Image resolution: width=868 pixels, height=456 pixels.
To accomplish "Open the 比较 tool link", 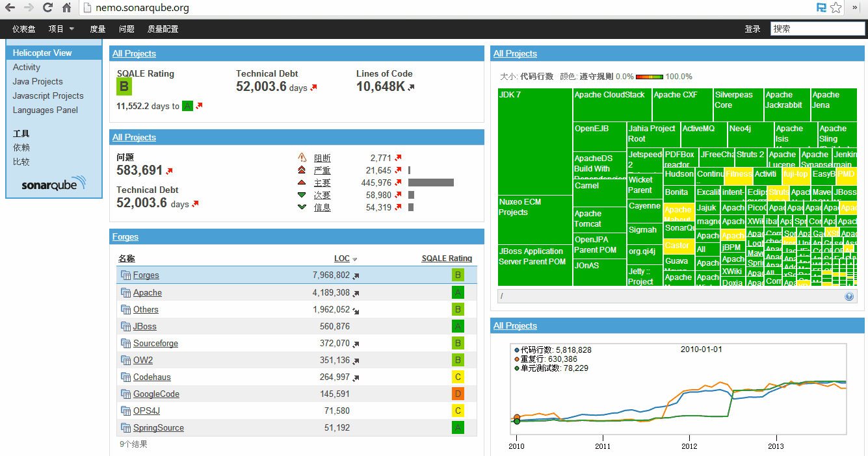I will 21,162.
